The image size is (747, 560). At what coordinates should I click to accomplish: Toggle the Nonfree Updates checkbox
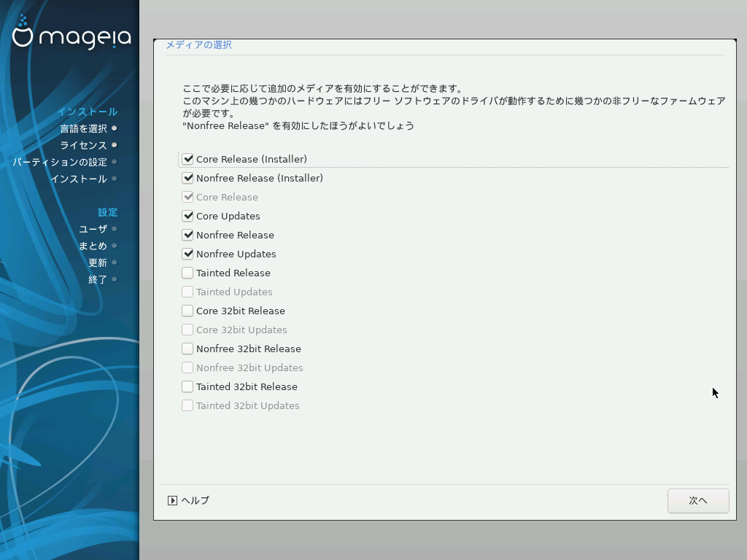pyautogui.click(x=187, y=254)
